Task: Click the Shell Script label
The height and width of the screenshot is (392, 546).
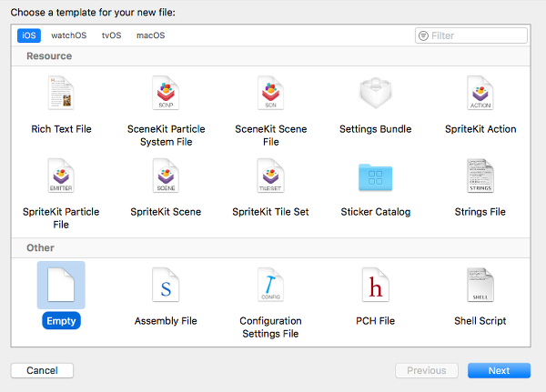Action: (x=480, y=321)
